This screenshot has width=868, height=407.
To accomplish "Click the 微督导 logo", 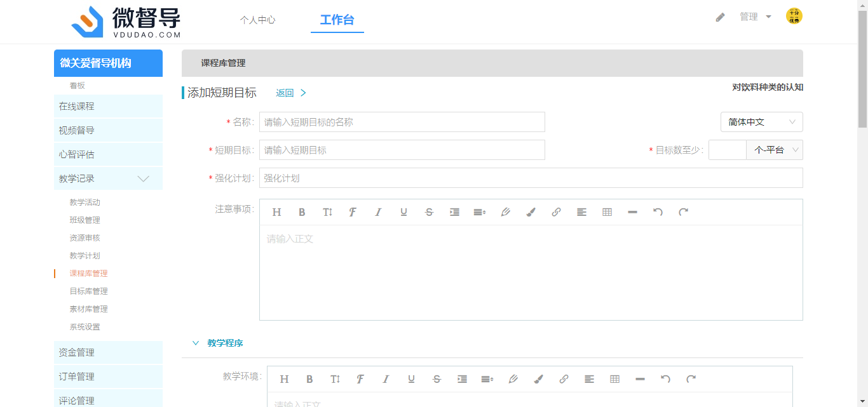I will pos(126,22).
